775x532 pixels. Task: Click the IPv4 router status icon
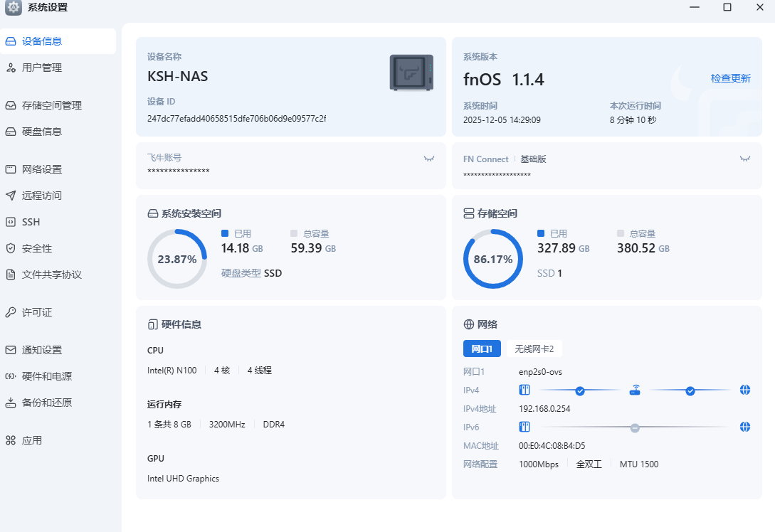point(635,390)
